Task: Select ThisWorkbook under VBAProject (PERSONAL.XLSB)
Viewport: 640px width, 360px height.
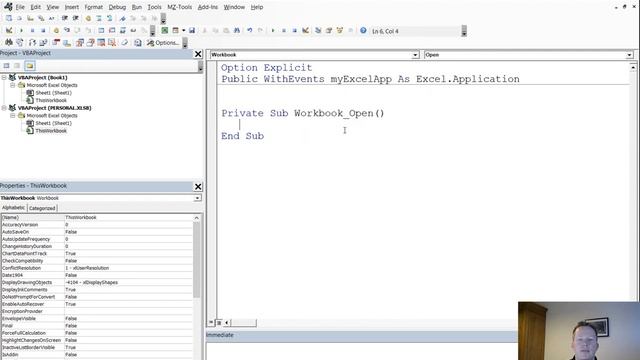Action: pos(51,131)
